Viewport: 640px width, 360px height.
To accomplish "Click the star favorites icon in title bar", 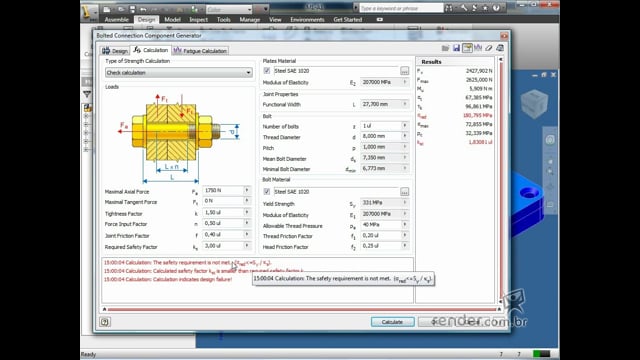I will tap(485, 8).
